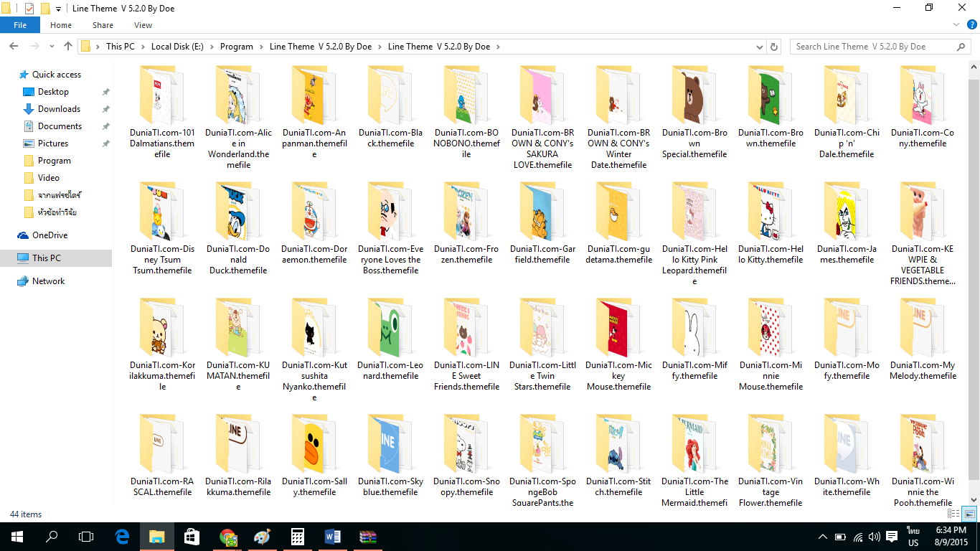
Task: Expand the chevron after Program in the address bar
Action: point(260,47)
